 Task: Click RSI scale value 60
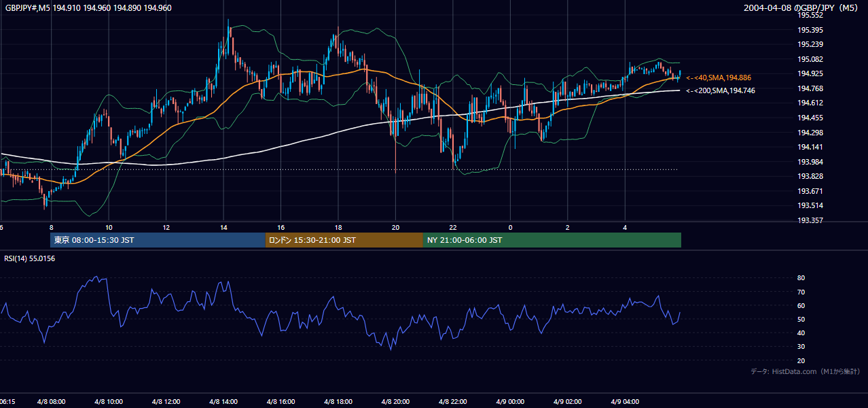[801, 305]
